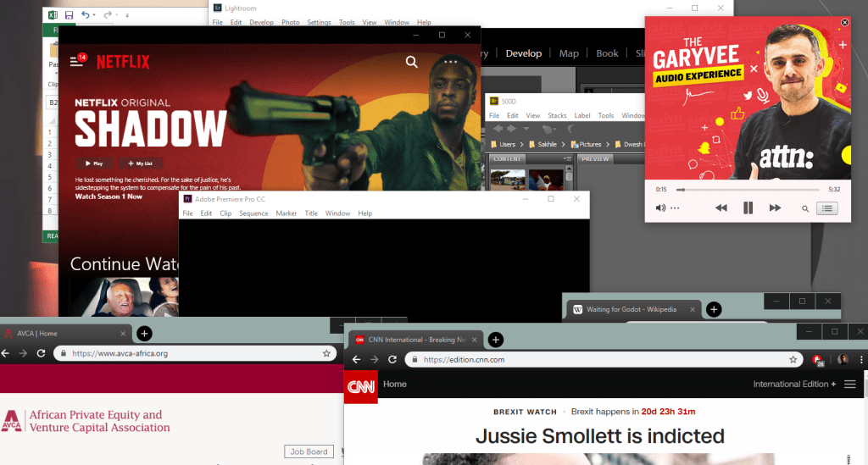Open the Continue Watching thumbnail in Netflix
This screenshot has height=465, width=868.
124,296
